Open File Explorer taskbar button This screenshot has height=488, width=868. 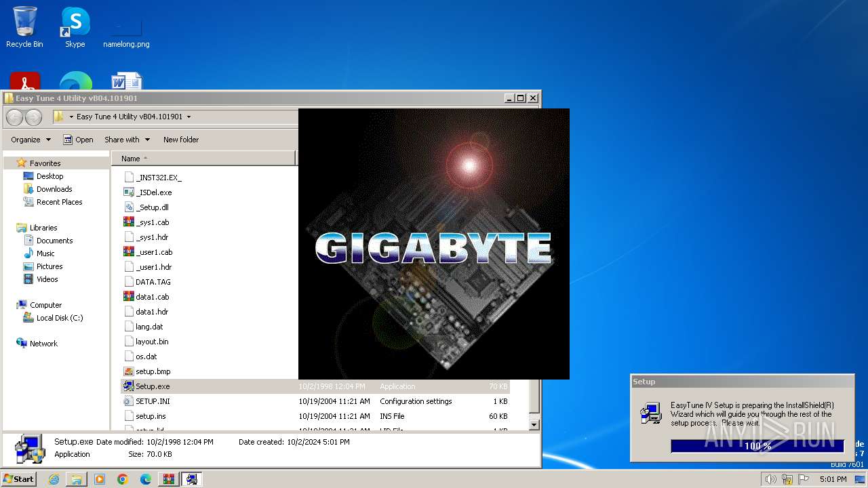[77, 479]
